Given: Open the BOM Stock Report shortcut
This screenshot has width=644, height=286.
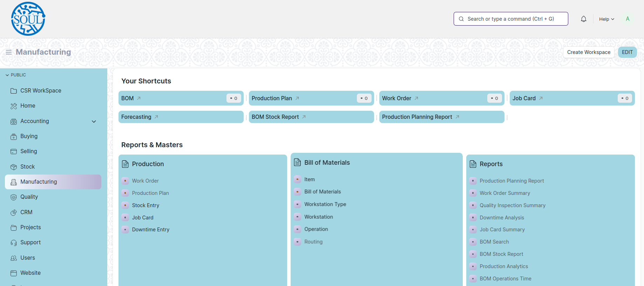Looking at the screenshot, I should tap(311, 117).
